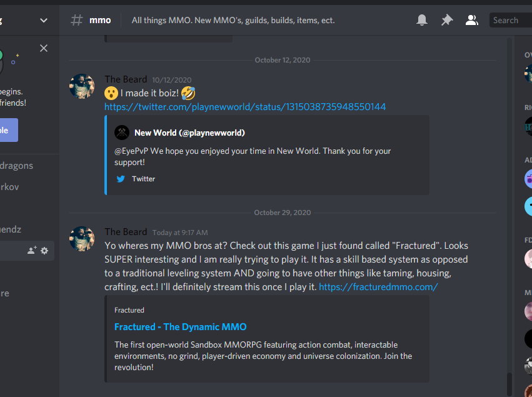Click the blue button in sidebar popup

(x=9, y=130)
